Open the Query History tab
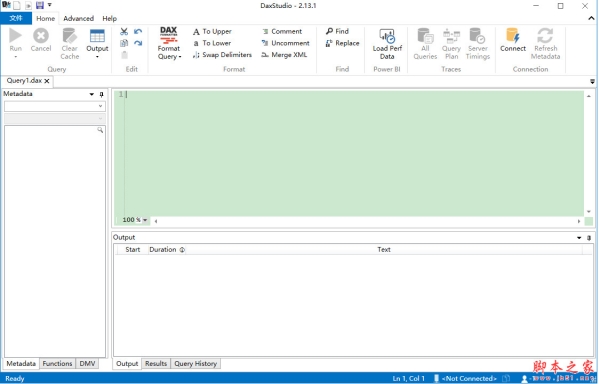This screenshot has width=600, height=384. (x=196, y=363)
